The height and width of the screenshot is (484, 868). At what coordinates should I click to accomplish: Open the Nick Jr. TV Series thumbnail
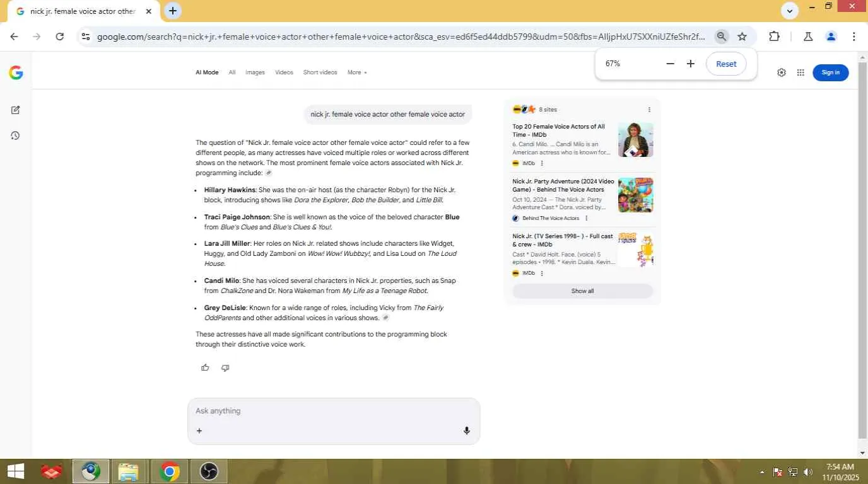coord(635,250)
